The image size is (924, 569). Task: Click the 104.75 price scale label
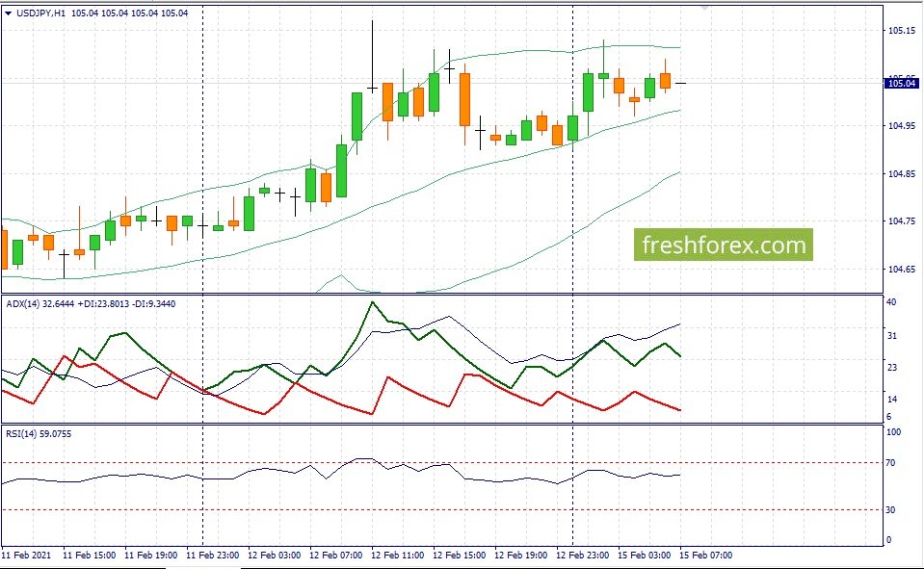902,221
